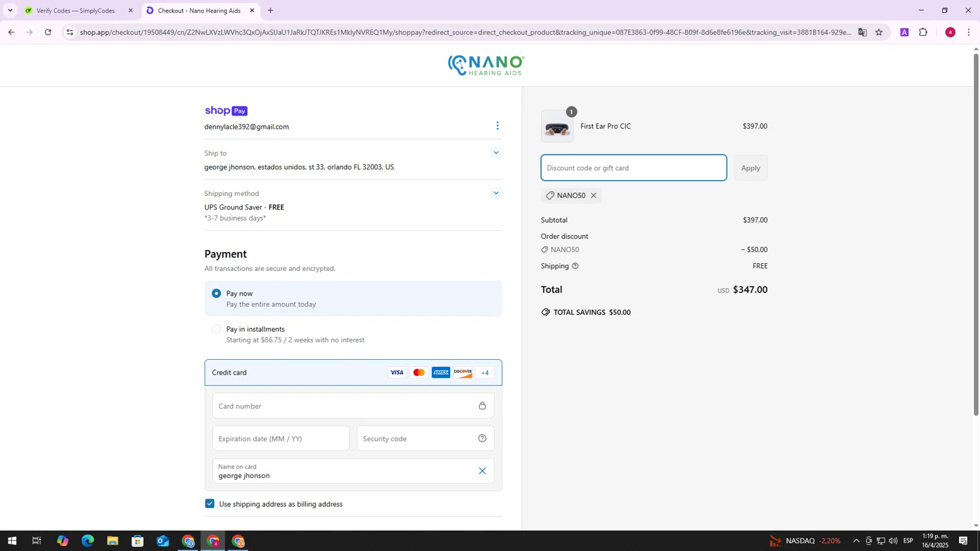Image resolution: width=980 pixels, height=551 pixels.
Task: Open the Windows Start menu
Action: (x=11, y=541)
